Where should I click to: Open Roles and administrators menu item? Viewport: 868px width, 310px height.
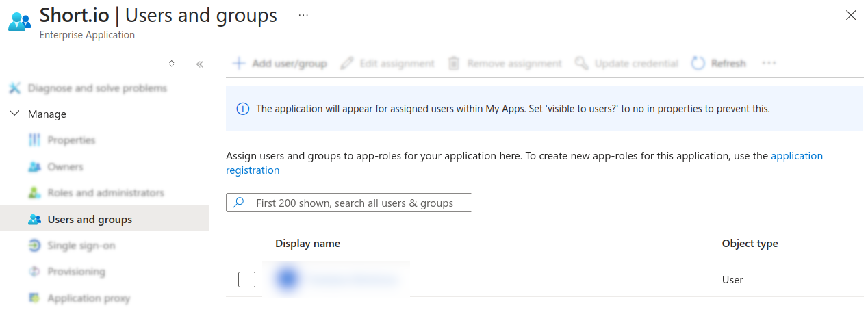105,193
